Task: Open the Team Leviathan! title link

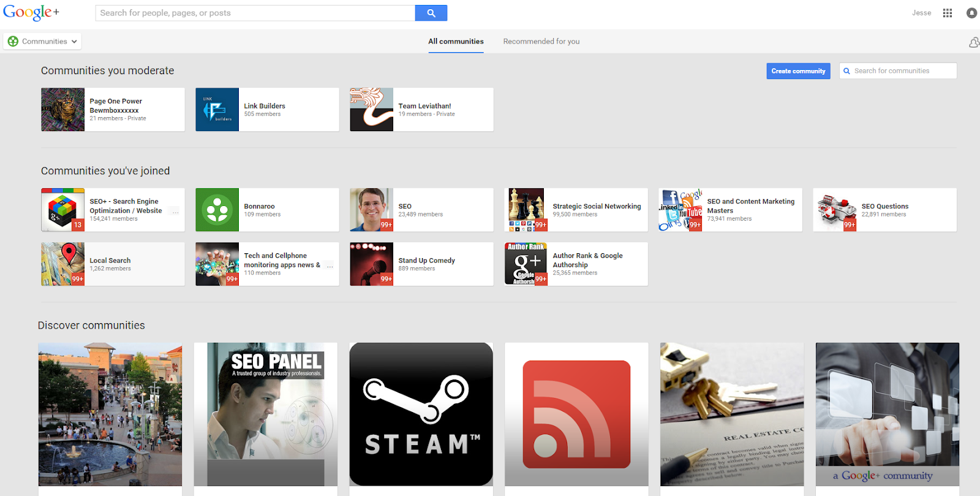Action: 424,106
